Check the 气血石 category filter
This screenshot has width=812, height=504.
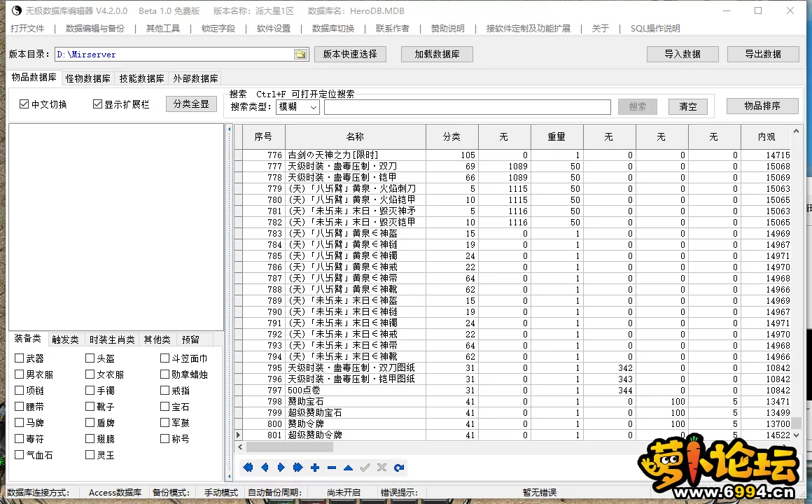tap(19, 455)
